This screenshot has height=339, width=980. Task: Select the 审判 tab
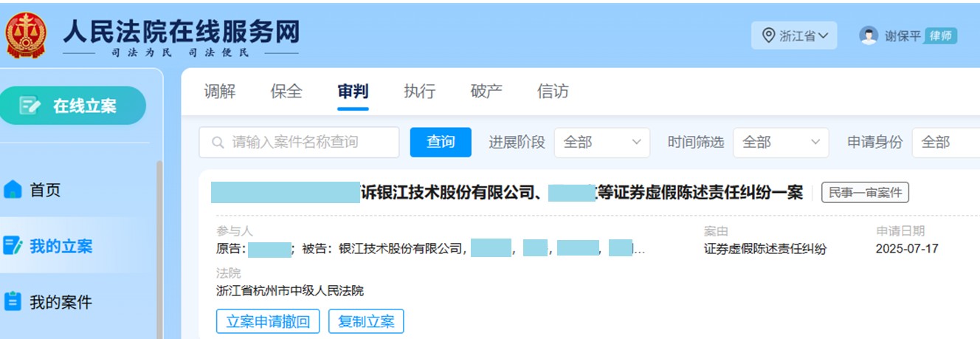coord(353,92)
